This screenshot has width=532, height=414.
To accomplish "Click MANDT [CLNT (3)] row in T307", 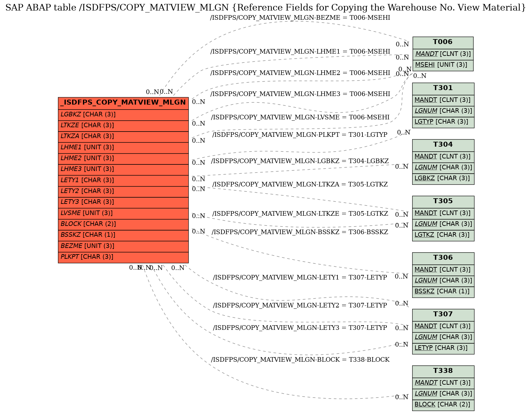I will pyautogui.click(x=443, y=326).
